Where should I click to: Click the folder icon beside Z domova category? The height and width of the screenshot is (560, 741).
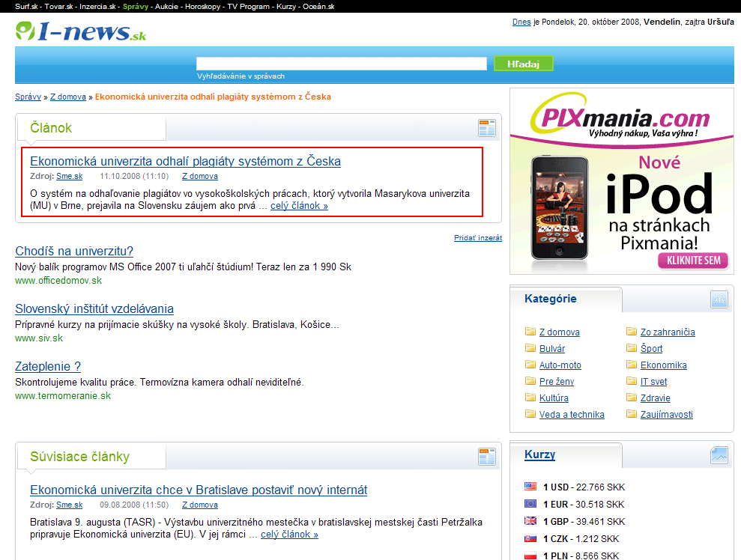(530, 332)
